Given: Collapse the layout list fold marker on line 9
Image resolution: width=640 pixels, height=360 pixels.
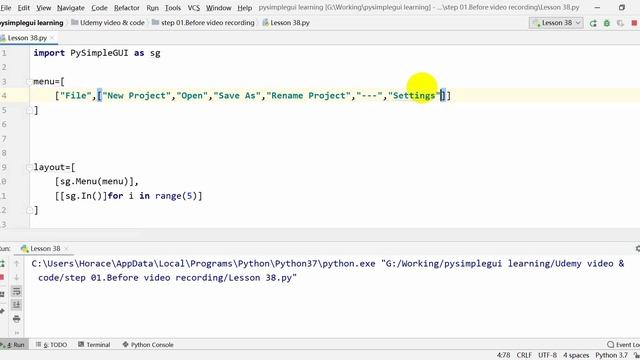Looking at the screenshot, I should point(29,167).
